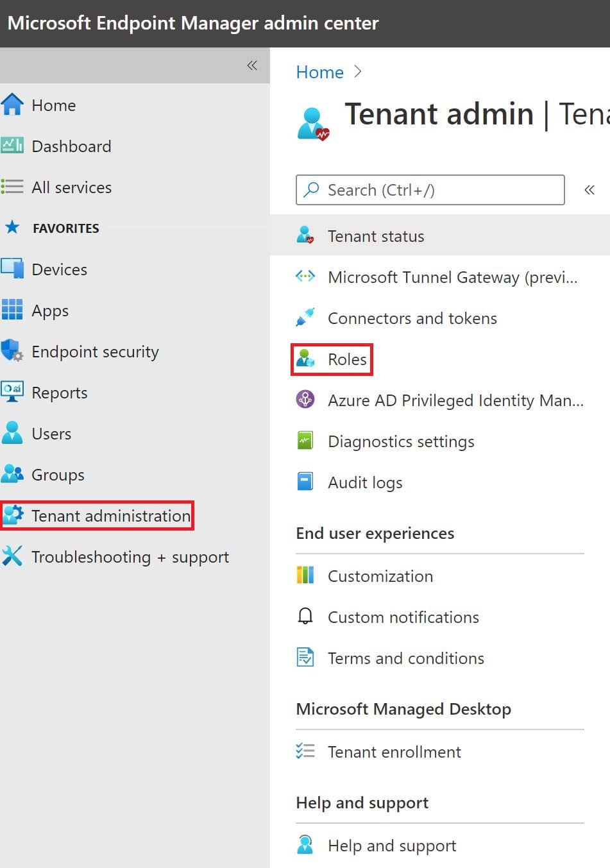Screen dimensions: 610x868
Task: Click the Reports monitor icon
Action: tap(12, 392)
